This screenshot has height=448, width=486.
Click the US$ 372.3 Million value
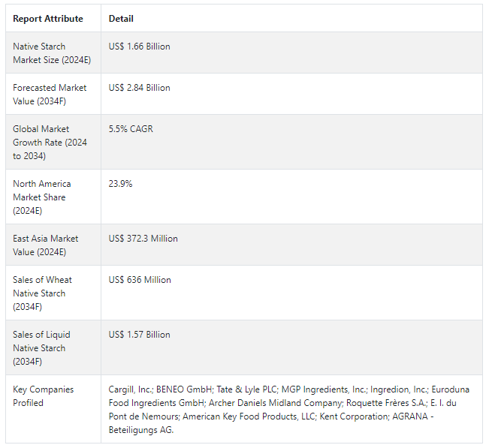(143, 239)
